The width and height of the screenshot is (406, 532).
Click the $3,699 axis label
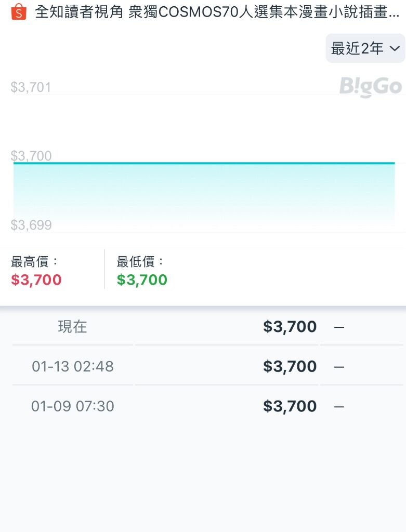point(31,225)
